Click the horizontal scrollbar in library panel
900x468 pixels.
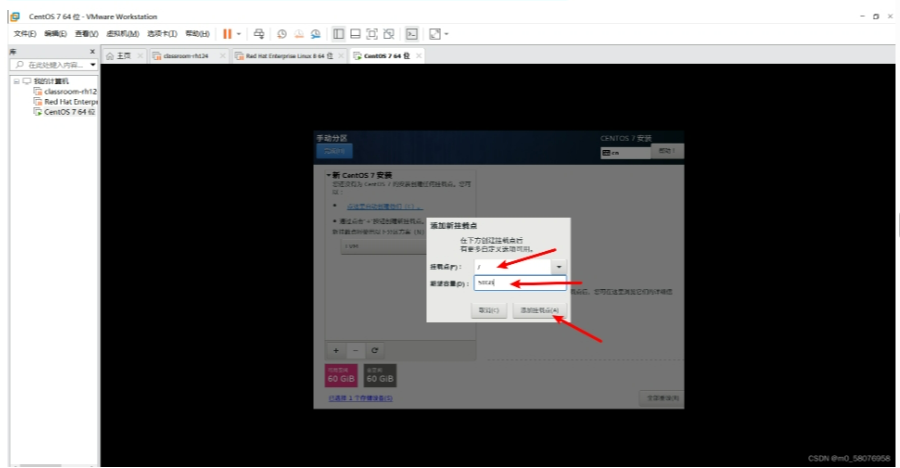click(41, 465)
